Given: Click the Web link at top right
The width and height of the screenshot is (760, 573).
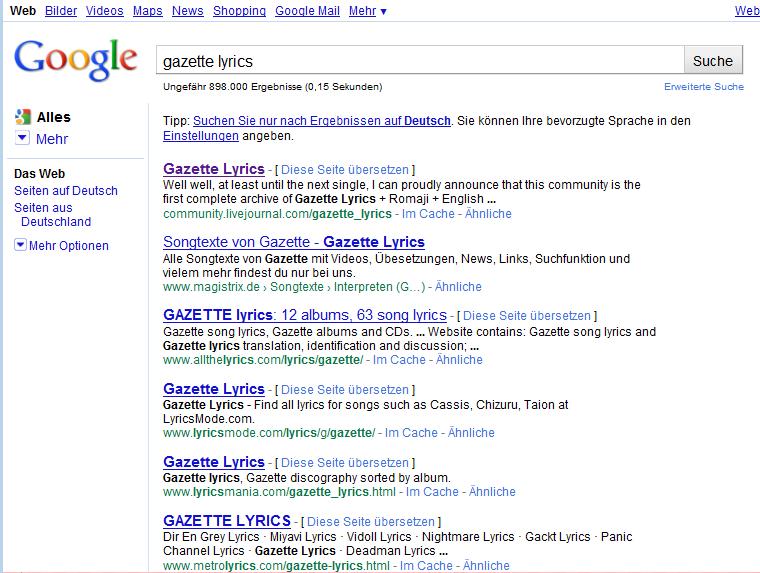Looking at the screenshot, I should [747, 11].
